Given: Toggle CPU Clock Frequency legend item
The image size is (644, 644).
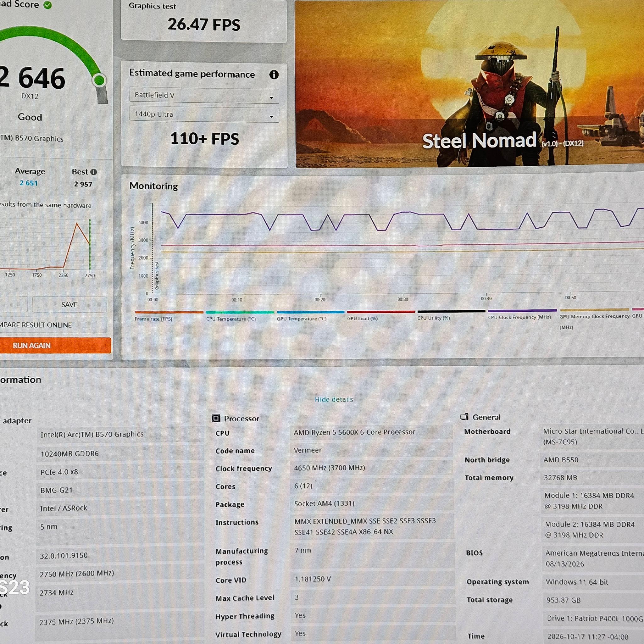Looking at the screenshot, I should click(x=522, y=314).
